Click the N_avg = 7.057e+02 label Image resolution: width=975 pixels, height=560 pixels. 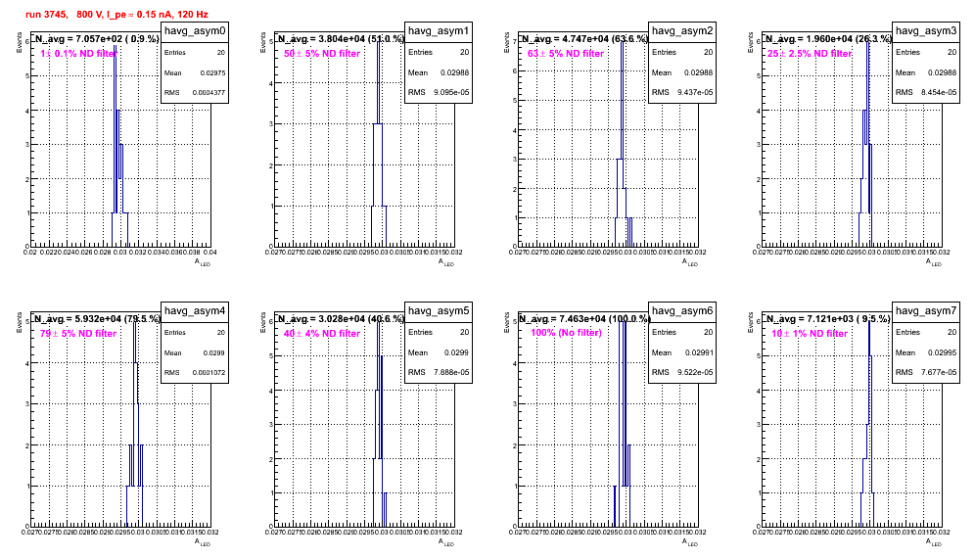point(96,38)
